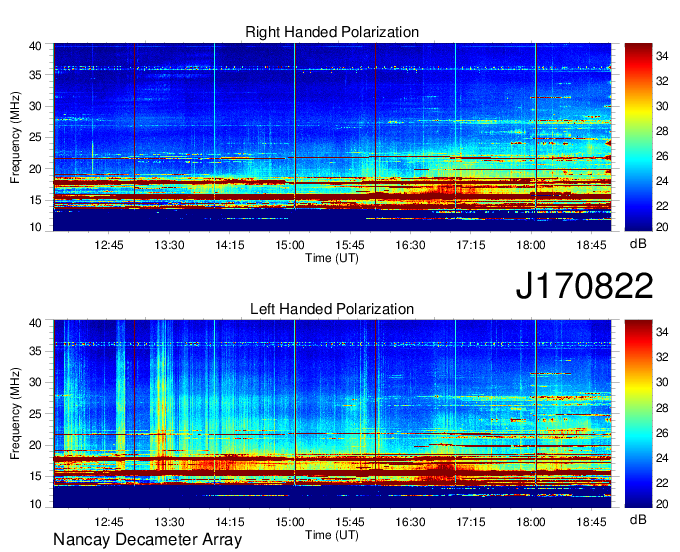
Task: Click '17:15' tick on upper time axis
Action: coord(471,245)
